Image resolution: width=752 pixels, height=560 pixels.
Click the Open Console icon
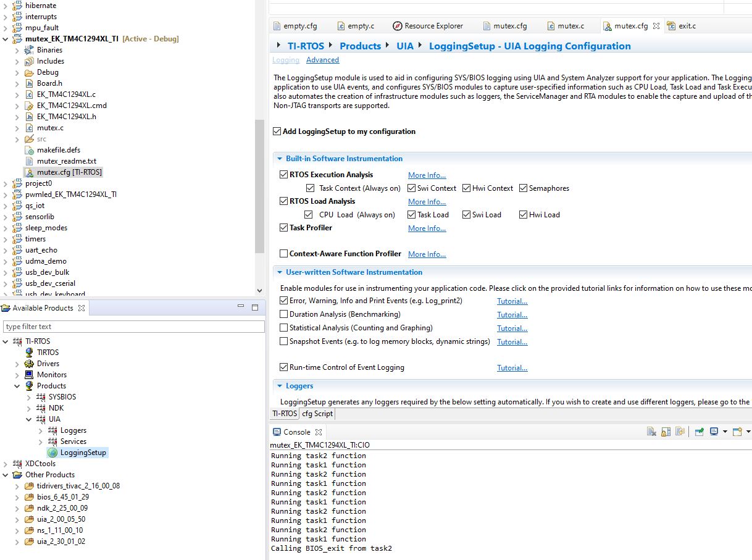pyautogui.click(x=737, y=432)
